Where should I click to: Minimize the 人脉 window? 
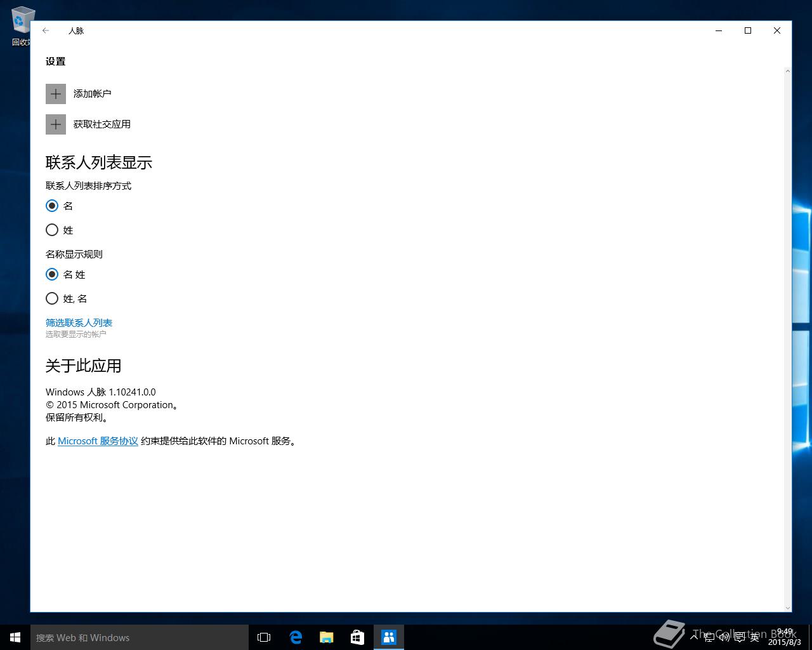[x=719, y=30]
